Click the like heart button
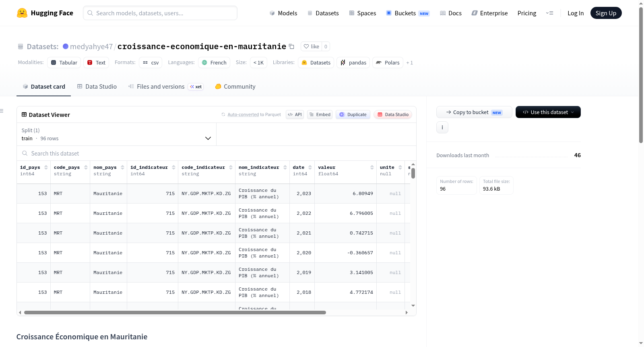The width and height of the screenshot is (644, 347). [x=311, y=46]
